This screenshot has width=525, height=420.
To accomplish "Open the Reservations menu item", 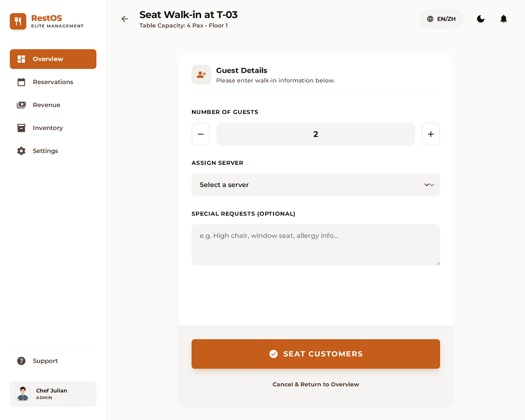I will pyautogui.click(x=53, y=82).
